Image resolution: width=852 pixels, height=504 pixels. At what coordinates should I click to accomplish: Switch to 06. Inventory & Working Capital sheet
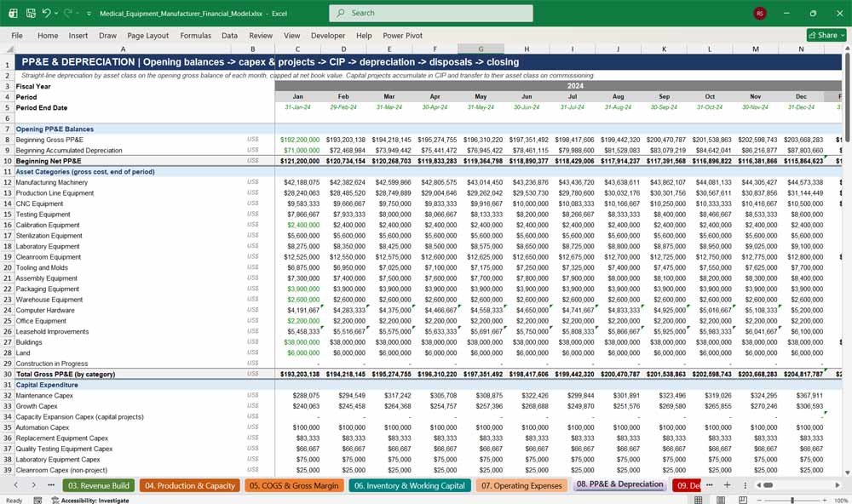coord(410,485)
